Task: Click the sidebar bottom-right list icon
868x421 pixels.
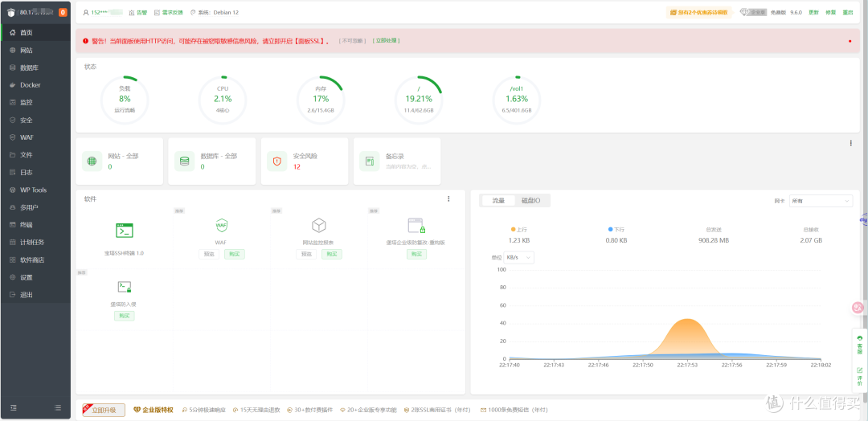Action: point(58,407)
